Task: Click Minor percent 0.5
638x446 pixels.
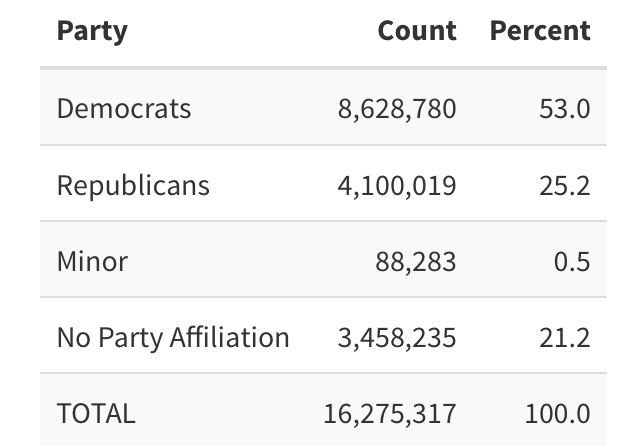Action: click(572, 262)
